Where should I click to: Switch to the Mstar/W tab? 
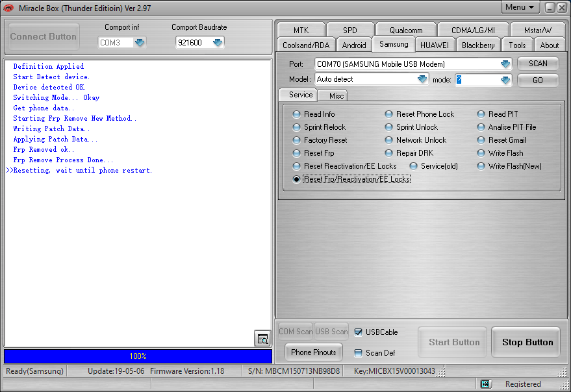click(x=538, y=30)
